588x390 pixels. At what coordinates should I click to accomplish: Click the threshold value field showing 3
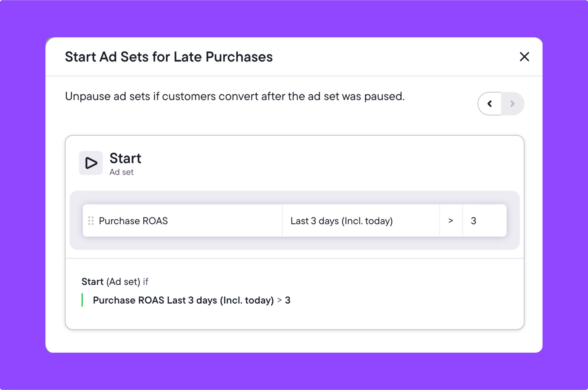[485, 221]
